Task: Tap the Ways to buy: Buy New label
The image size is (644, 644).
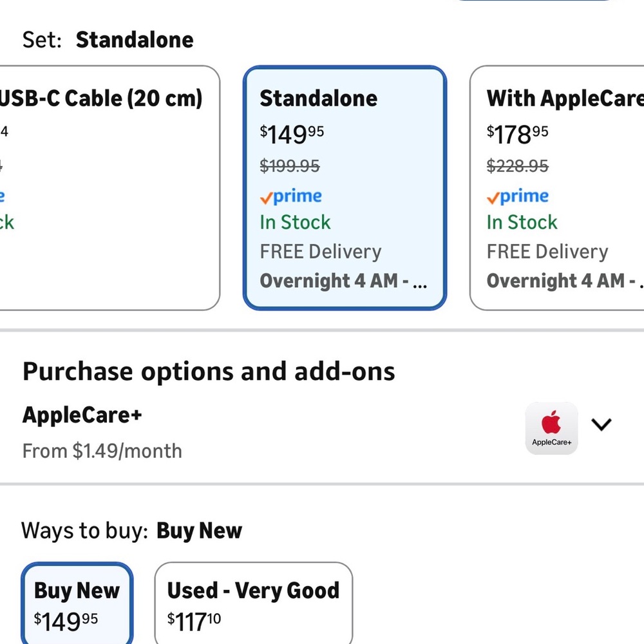Action: pos(132,531)
